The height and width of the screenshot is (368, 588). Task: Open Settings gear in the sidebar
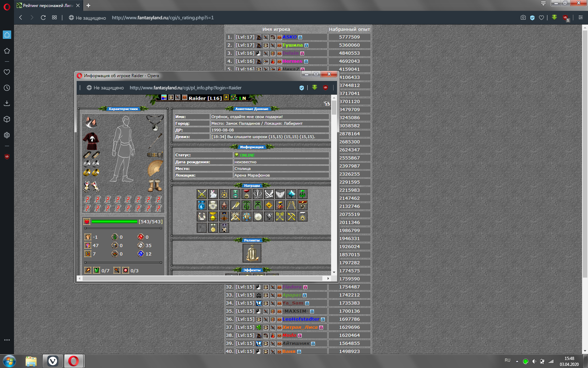[x=7, y=135]
